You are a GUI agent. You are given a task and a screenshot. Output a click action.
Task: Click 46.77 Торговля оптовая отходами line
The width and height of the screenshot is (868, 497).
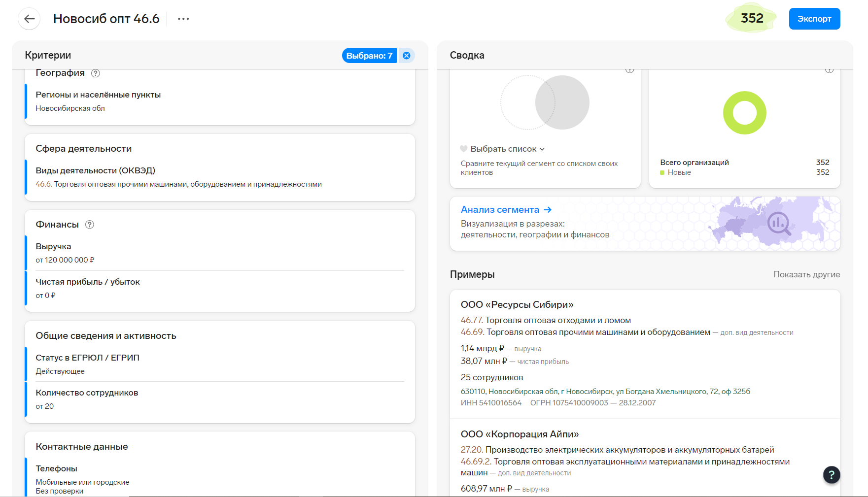point(546,320)
